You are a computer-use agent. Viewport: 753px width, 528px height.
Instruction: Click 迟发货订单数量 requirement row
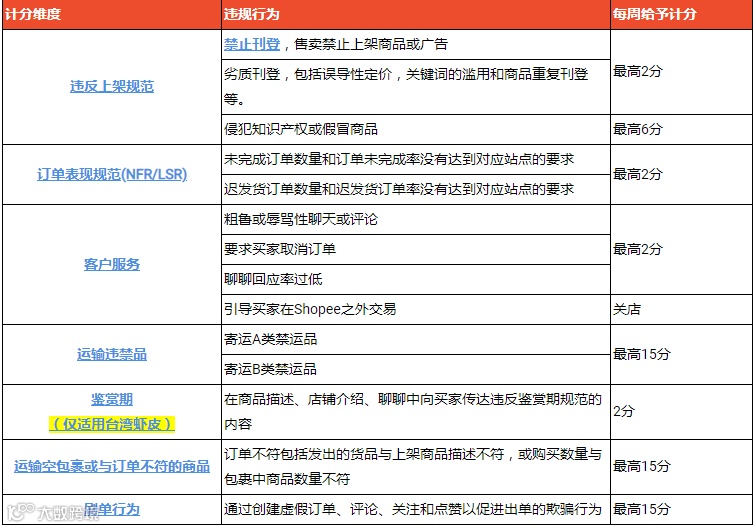point(416,189)
